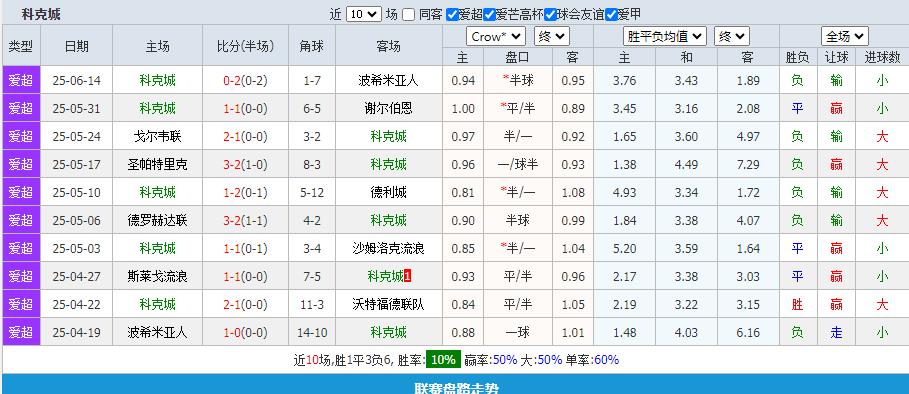The height and width of the screenshot is (394, 909).
Task: Click the 比分(半场) column header
Action: click(245, 46)
